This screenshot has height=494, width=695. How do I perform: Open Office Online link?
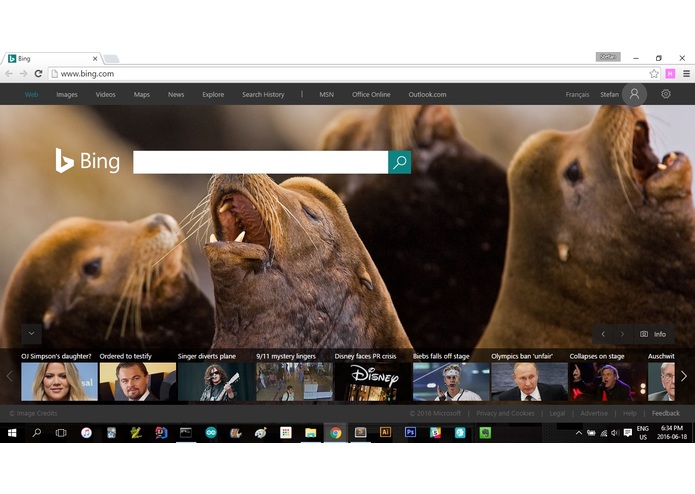point(371,94)
